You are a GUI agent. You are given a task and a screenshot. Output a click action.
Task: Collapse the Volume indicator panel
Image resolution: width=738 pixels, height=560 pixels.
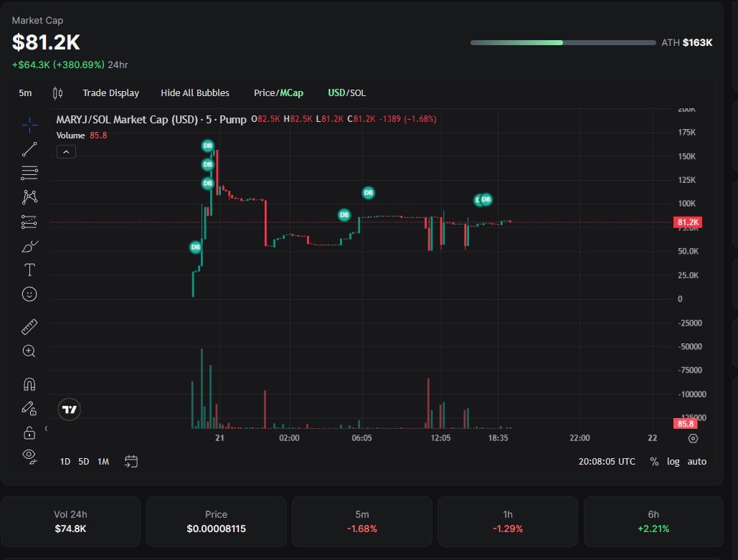(x=66, y=151)
